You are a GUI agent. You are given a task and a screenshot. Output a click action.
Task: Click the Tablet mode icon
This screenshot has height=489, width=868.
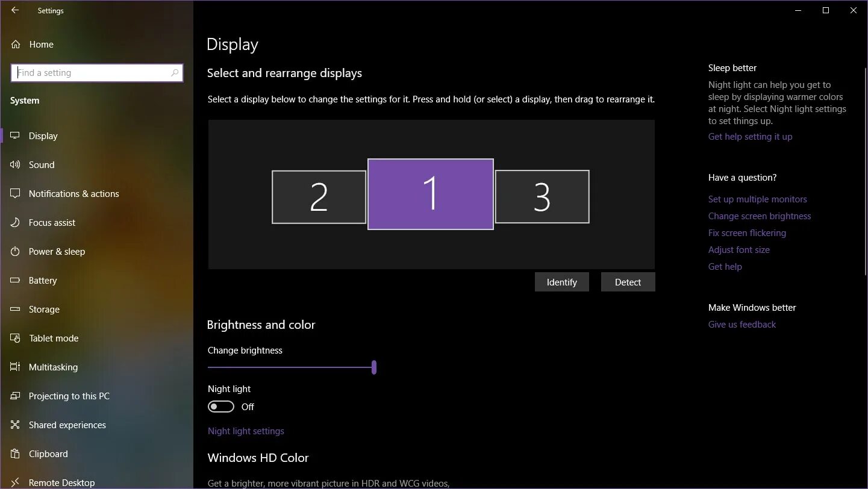point(16,338)
